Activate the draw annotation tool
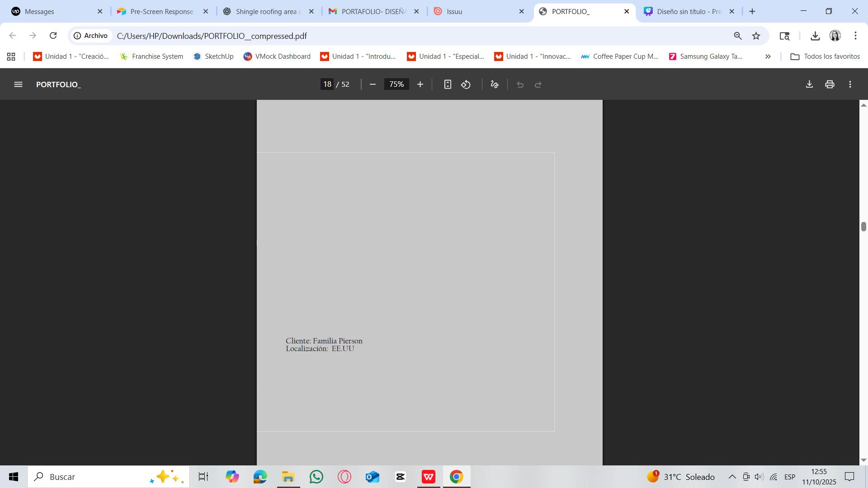This screenshot has height=488, width=868. [x=495, y=84]
